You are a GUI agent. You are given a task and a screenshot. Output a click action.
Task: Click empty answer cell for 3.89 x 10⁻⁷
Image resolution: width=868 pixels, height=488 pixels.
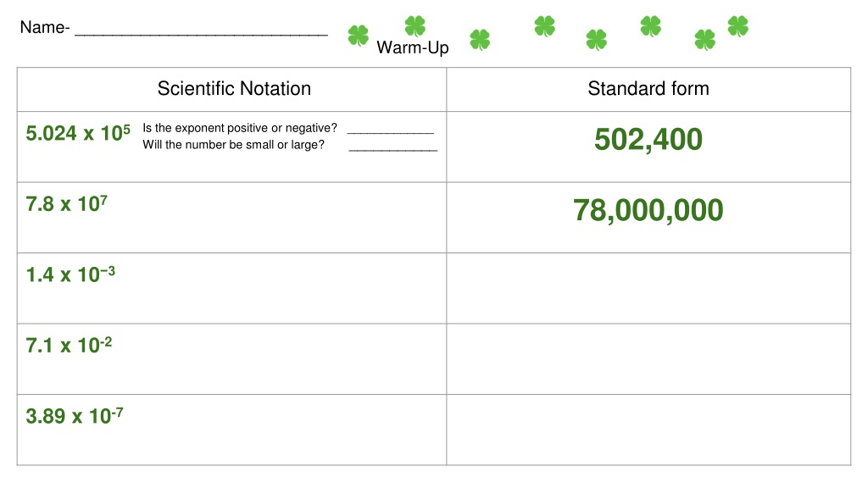pyautogui.click(x=648, y=430)
